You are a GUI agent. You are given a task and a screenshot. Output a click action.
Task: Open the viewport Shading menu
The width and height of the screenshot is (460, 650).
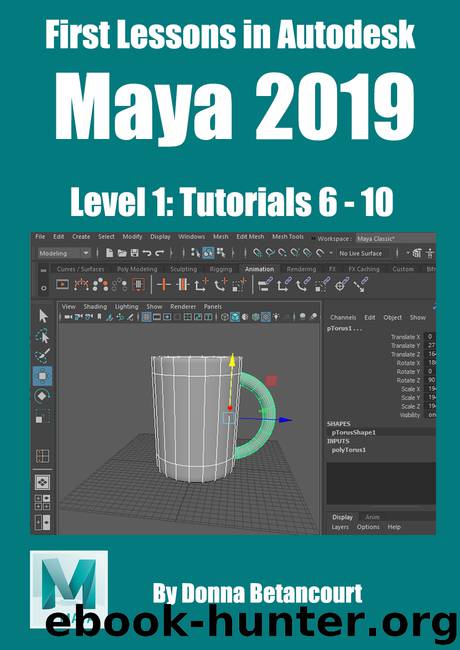[95, 307]
